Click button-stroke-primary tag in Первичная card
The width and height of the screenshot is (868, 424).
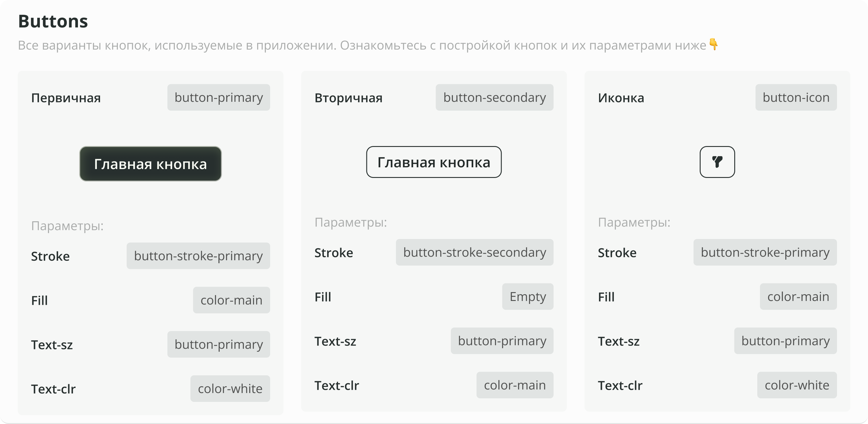(198, 256)
